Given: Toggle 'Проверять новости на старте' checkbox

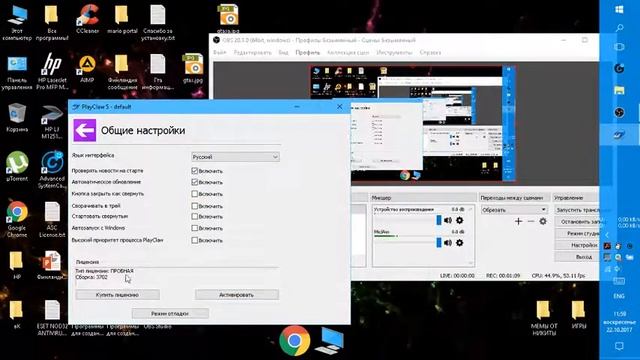Looking at the screenshot, I should pyautogui.click(x=195, y=171).
